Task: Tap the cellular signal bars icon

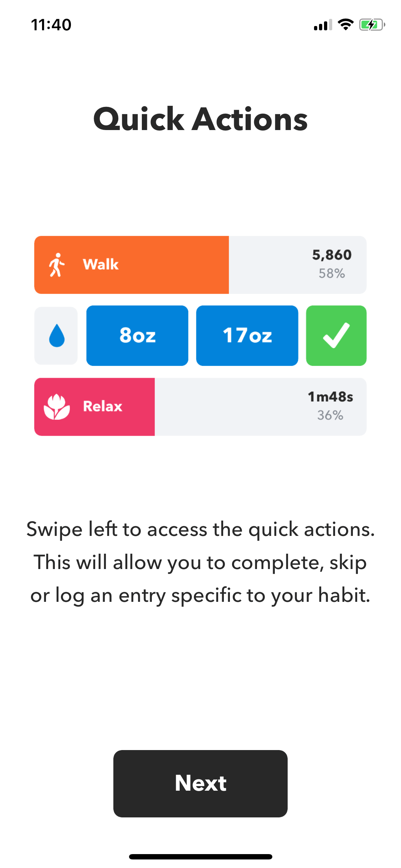Action: tap(323, 25)
